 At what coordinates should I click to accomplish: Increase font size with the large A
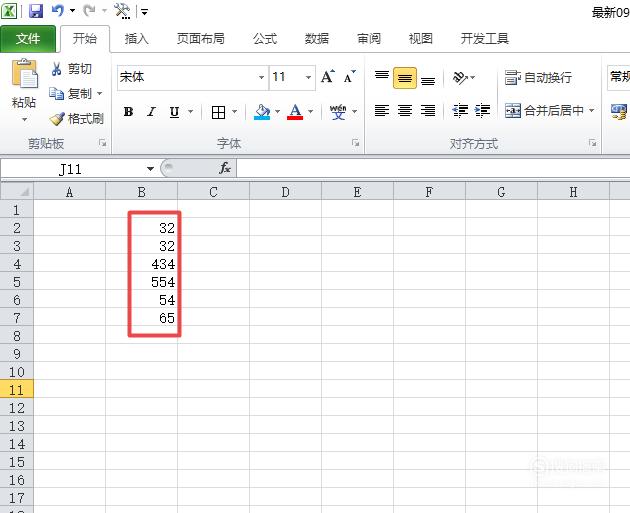tap(327, 76)
